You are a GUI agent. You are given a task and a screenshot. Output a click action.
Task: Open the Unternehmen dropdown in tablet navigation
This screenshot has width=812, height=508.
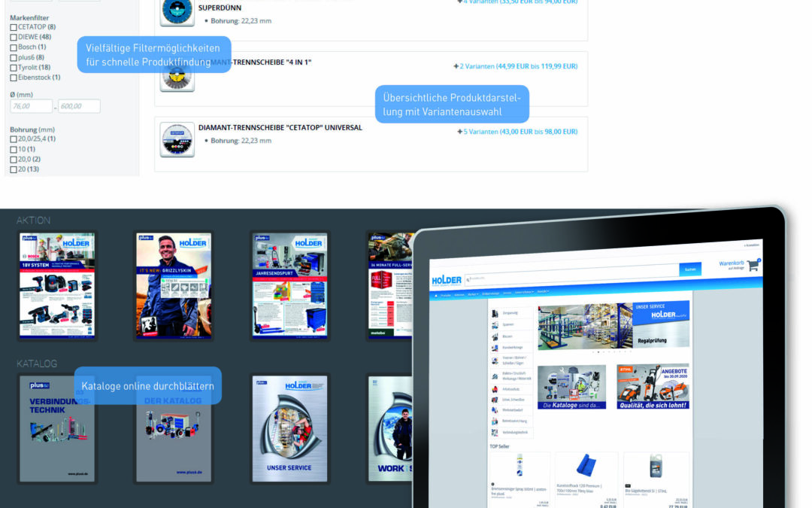[x=524, y=292]
